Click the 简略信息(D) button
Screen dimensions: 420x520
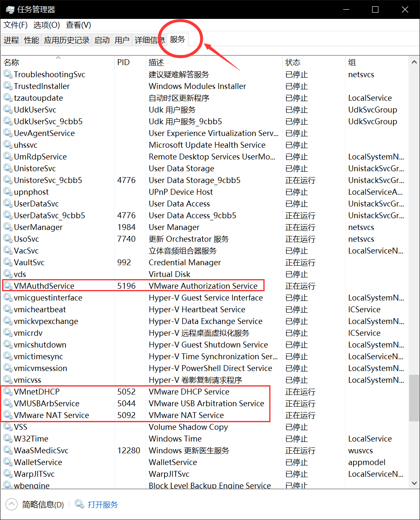click(x=43, y=504)
